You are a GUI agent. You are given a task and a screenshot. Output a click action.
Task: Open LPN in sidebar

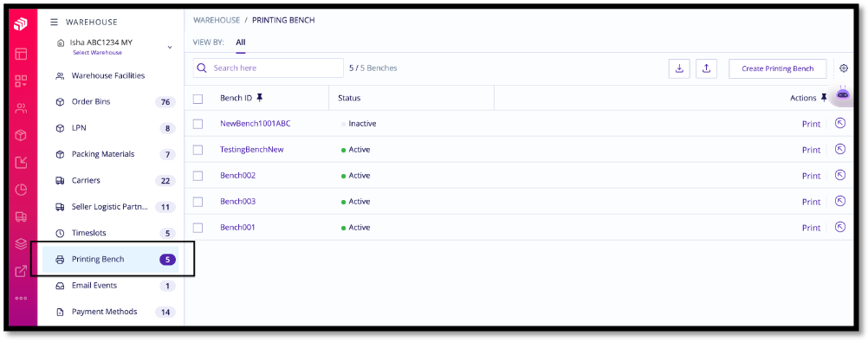pos(111,128)
